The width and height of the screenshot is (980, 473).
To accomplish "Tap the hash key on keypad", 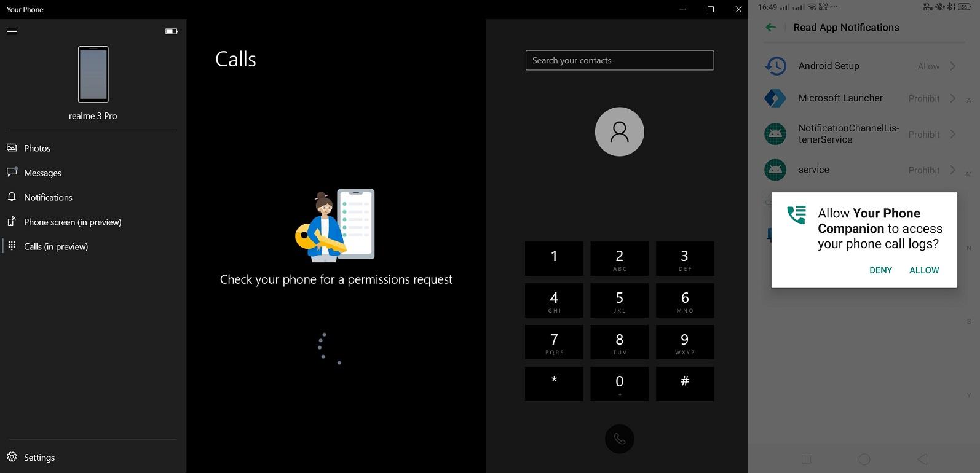I will (x=685, y=384).
